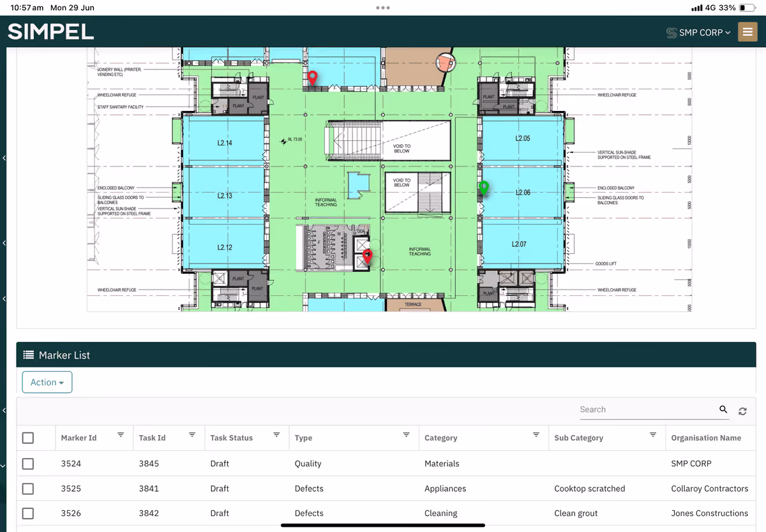
Task: Click the search magnifier icon
Action: pyautogui.click(x=723, y=410)
